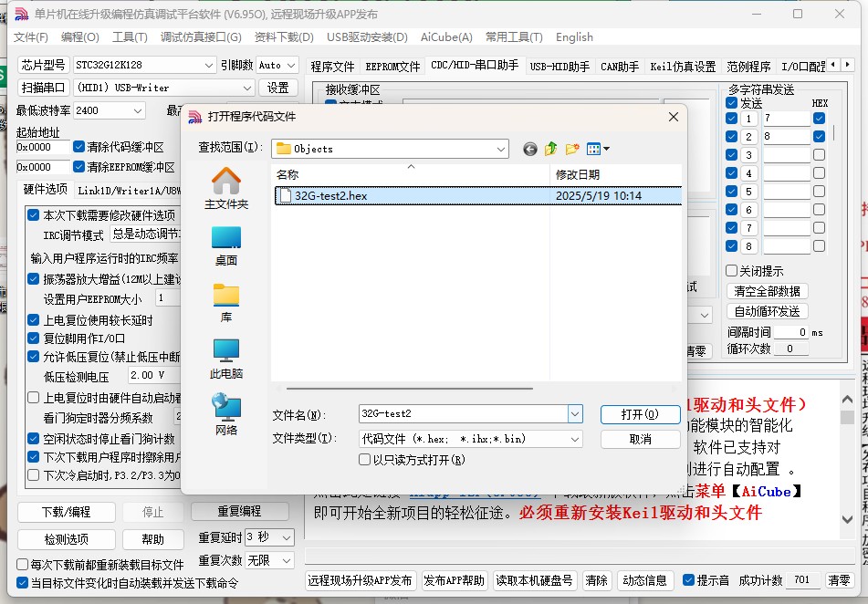The height and width of the screenshot is (604, 868).
Task: Go up one folder level icon
Action: pyautogui.click(x=550, y=149)
